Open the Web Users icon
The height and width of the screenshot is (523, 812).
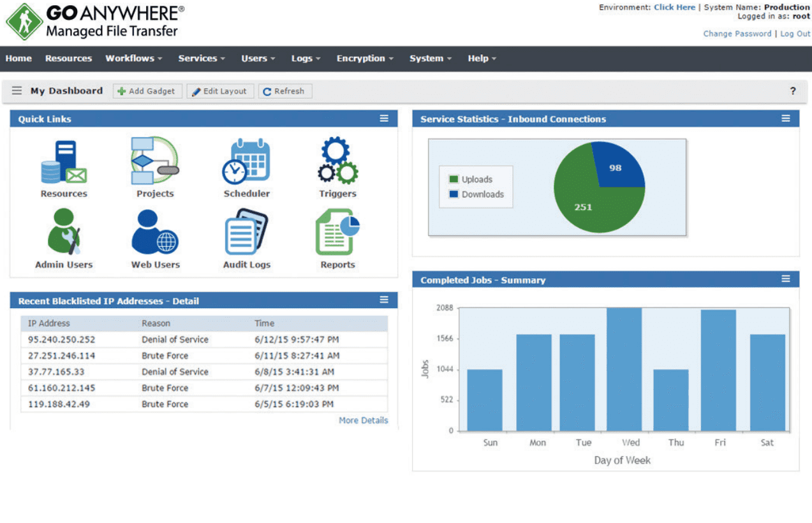pyautogui.click(x=155, y=232)
